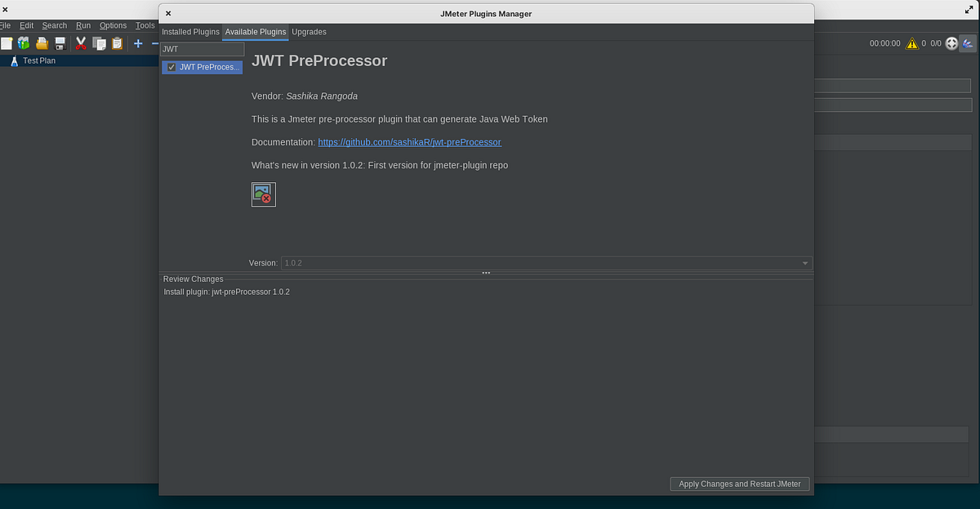Open a file using the Open folder icon
The width and height of the screenshot is (980, 509).
click(42, 43)
